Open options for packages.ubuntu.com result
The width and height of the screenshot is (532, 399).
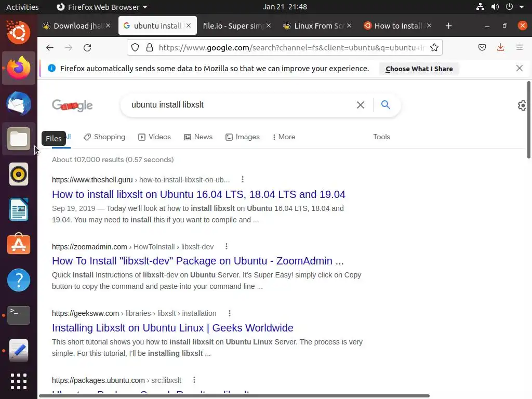pyautogui.click(x=194, y=380)
